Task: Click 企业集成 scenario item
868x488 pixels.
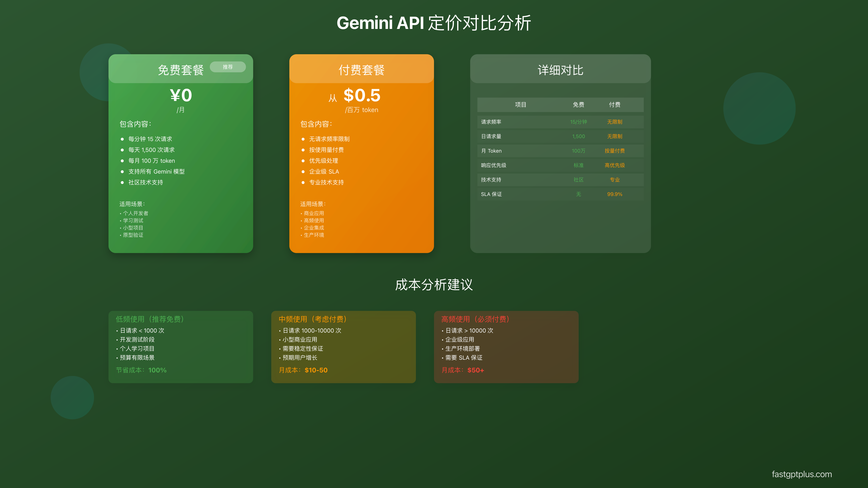Action: pyautogui.click(x=314, y=228)
